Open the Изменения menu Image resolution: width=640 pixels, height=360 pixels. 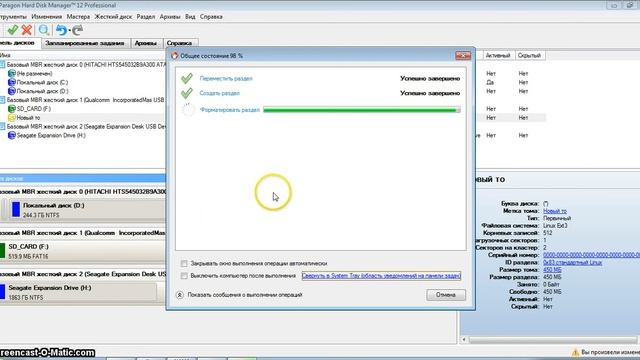47,17
